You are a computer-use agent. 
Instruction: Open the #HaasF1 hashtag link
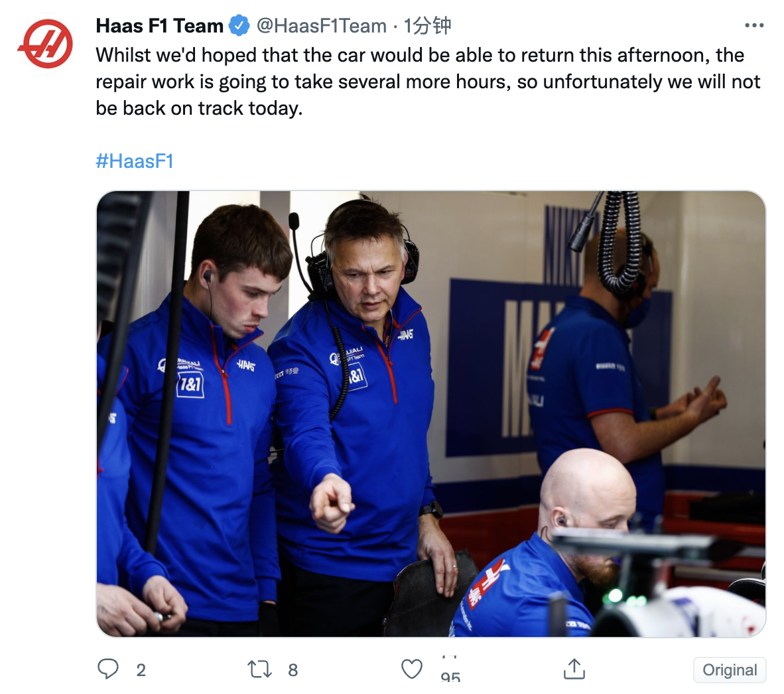click(x=135, y=161)
